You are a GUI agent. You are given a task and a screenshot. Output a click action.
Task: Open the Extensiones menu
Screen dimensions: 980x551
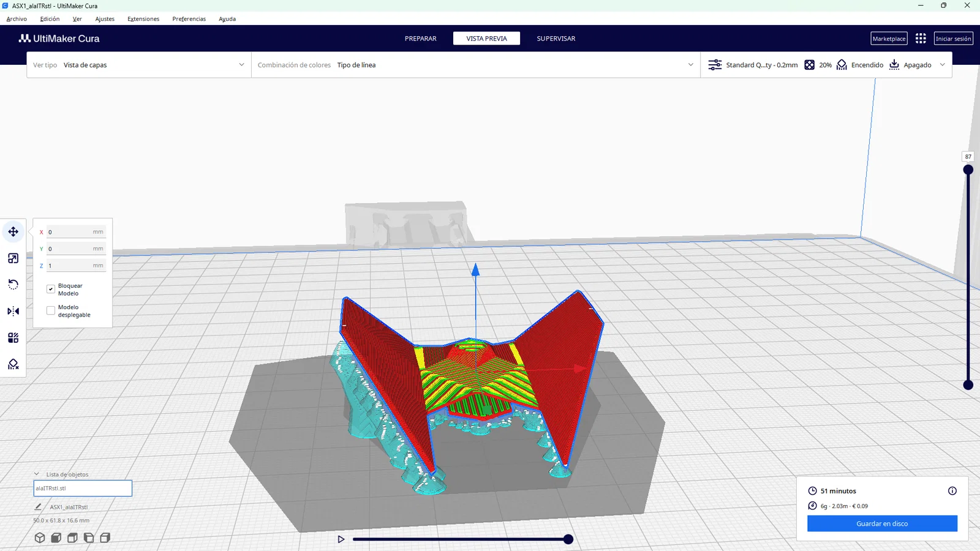point(143,19)
